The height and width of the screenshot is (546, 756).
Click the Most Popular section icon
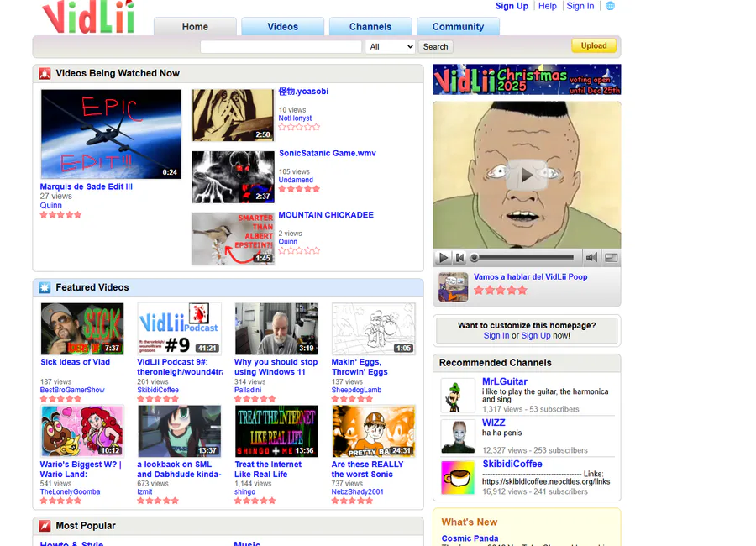coord(45,526)
